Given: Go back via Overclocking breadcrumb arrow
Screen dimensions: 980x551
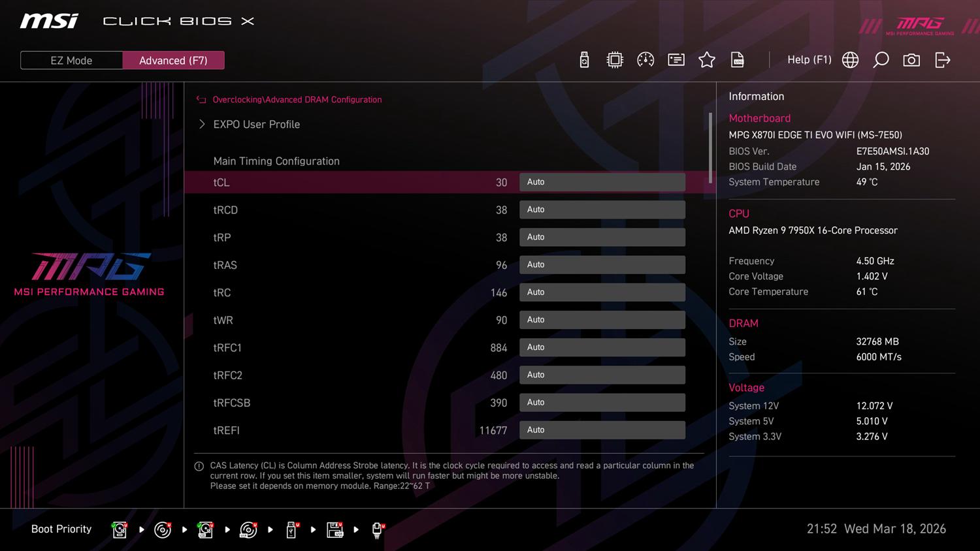Looking at the screenshot, I should pyautogui.click(x=201, y=100).
